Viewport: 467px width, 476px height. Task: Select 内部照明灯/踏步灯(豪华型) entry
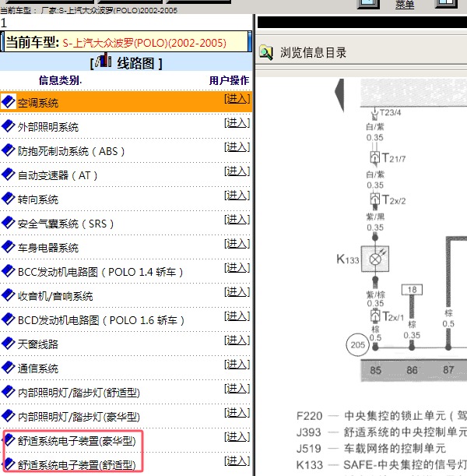pos(79,417)
